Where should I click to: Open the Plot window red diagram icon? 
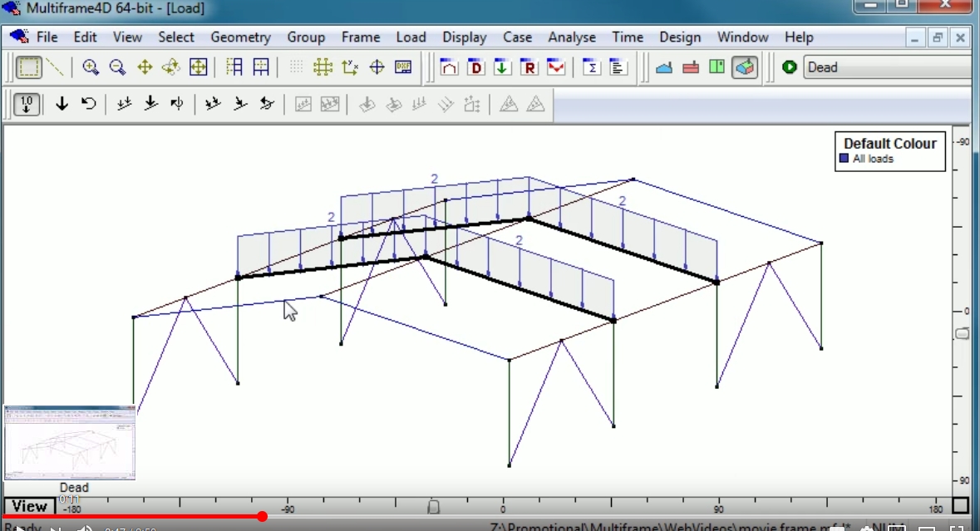pyautogui.click(x=555, y=67)
